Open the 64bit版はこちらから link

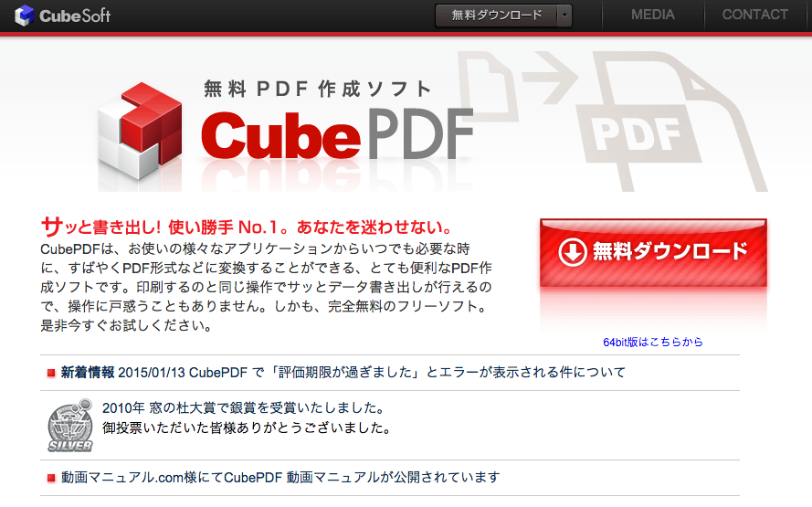[x=652, y=342]
